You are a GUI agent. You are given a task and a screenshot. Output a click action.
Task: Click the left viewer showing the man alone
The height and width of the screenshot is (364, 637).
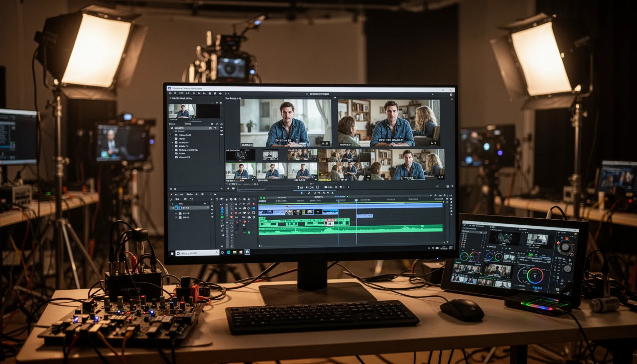(286, 123)
